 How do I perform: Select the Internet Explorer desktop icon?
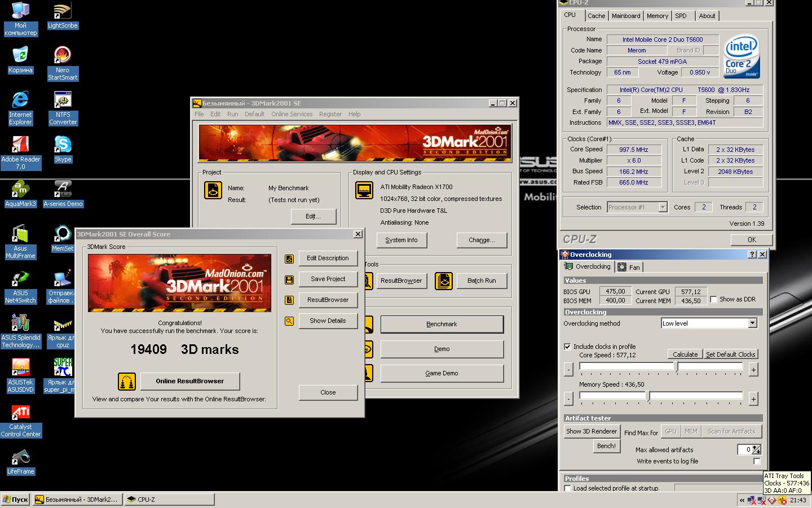point(20,108)
